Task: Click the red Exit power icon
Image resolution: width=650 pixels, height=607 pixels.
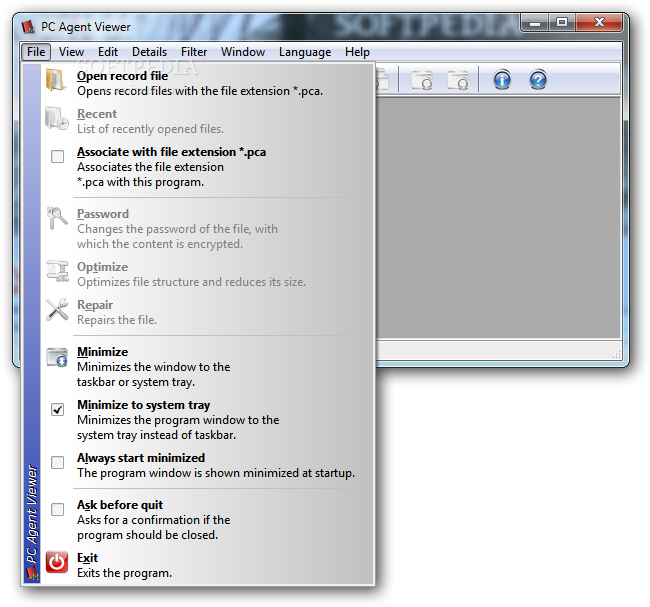Action: (x=57, y=562)
